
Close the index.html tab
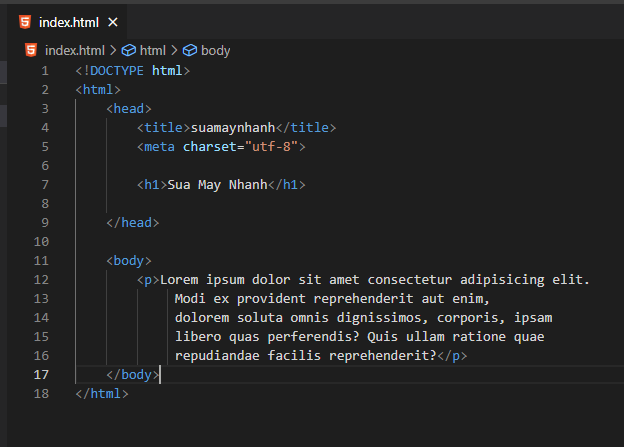click(x=113, y=23)
